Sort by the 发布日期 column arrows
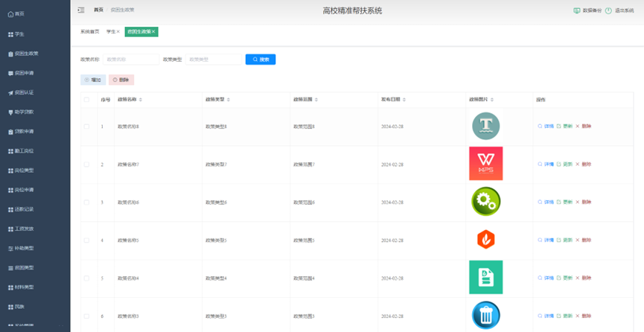 pyautogui.click(x=404, y=100)
